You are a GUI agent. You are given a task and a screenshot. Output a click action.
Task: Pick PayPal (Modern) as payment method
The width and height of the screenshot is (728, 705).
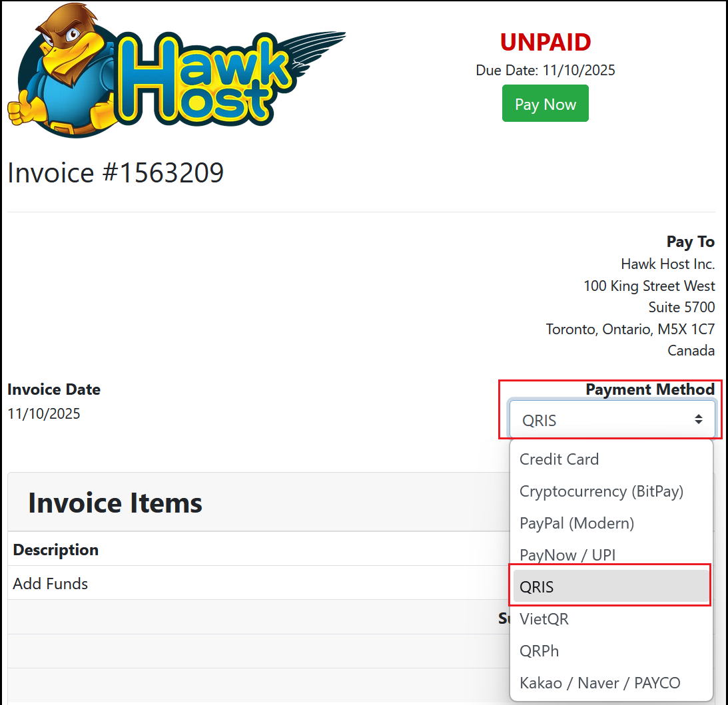pyautogui.click(x=576, y=523)
